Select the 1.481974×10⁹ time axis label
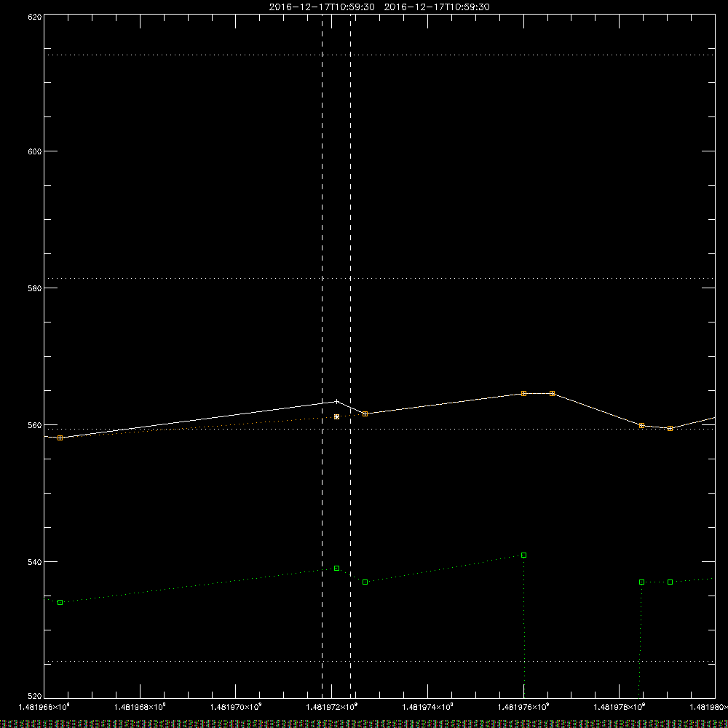This screenshot has height=728, width=728. point(428,707)
